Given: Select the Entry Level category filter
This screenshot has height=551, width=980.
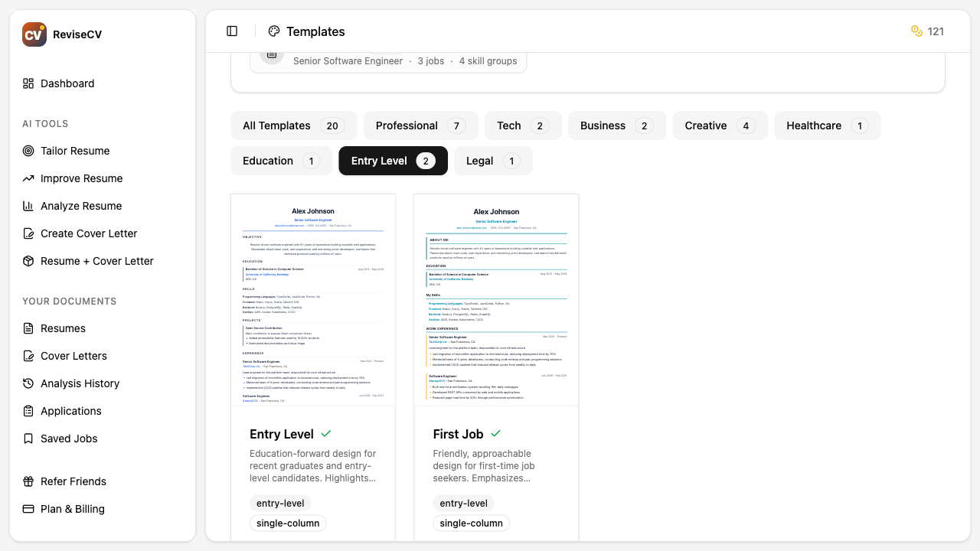Looking at the screenshot, I should [x=393, y=161].
